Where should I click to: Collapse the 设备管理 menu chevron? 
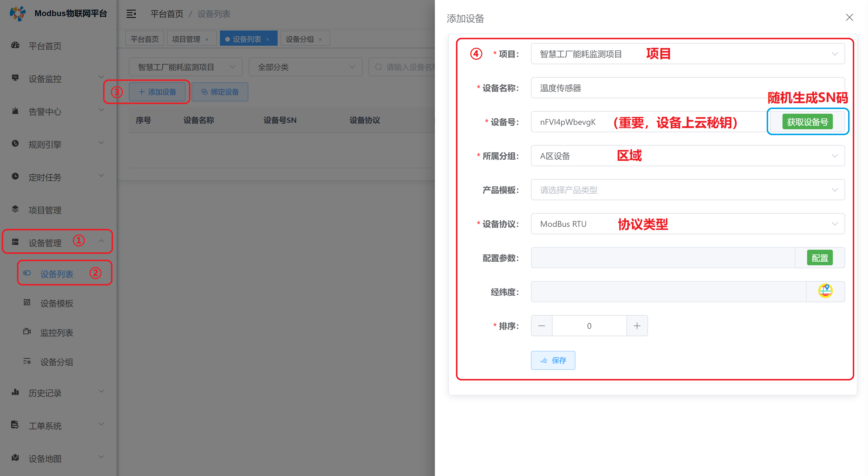pos(101,241)
